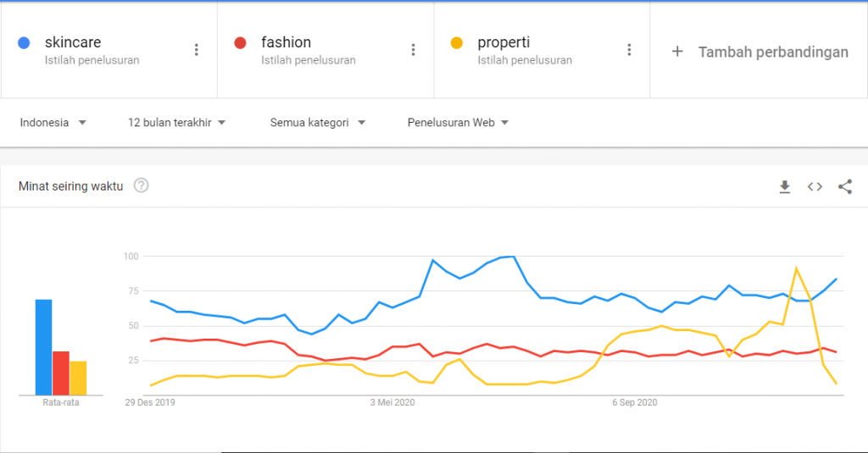Select the properti search term
This screenshot has height=453, width=868.
[x=504, y=42]
